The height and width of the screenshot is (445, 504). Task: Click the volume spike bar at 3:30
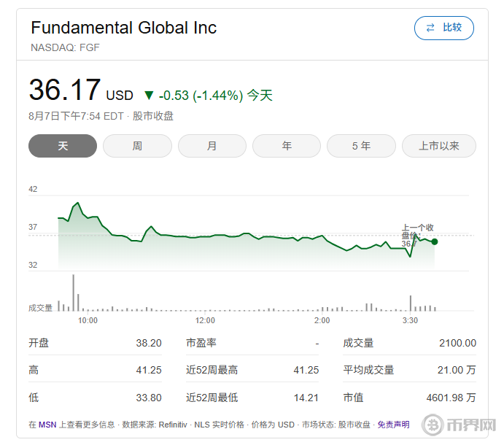411,303
